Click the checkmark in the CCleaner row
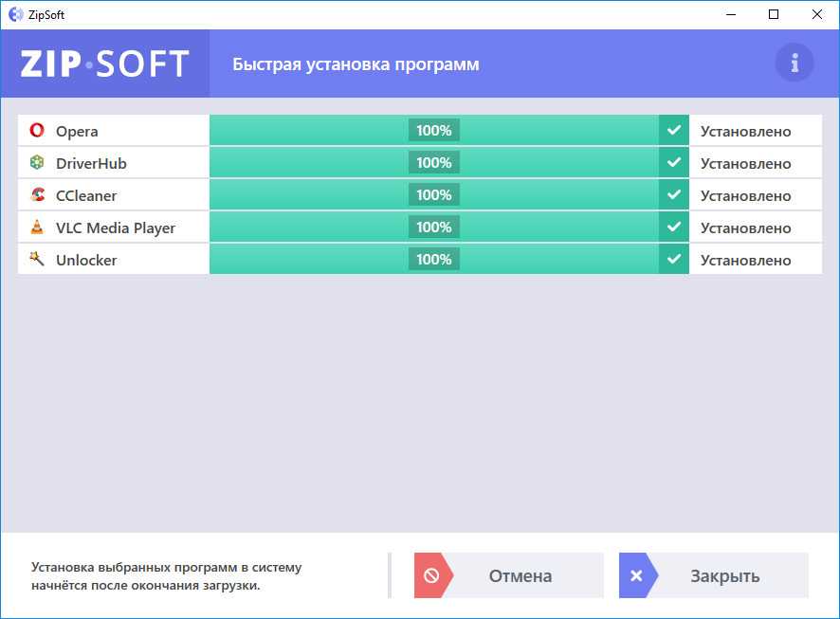Screen dimensions: 840x619 [x=674, y=194]
